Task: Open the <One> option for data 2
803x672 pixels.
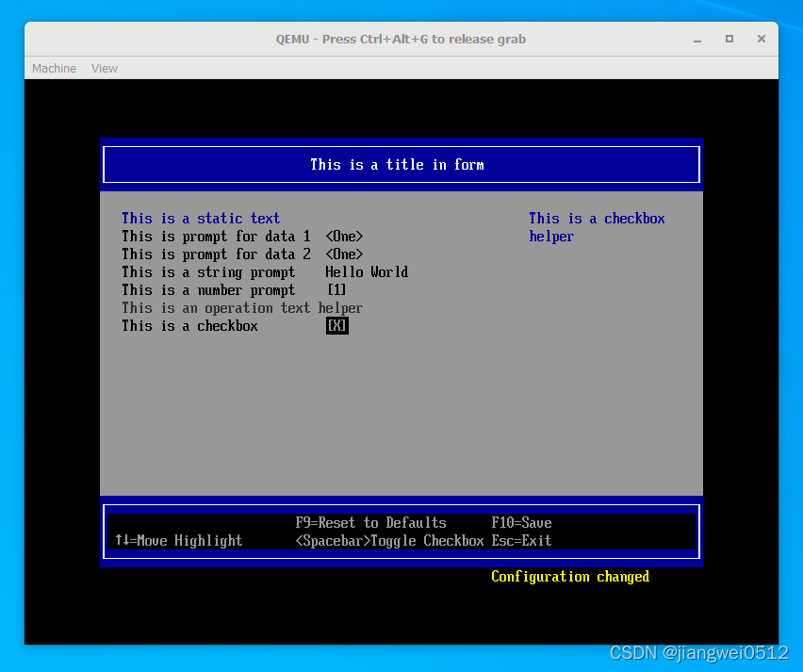Action: tap(344, 254)
